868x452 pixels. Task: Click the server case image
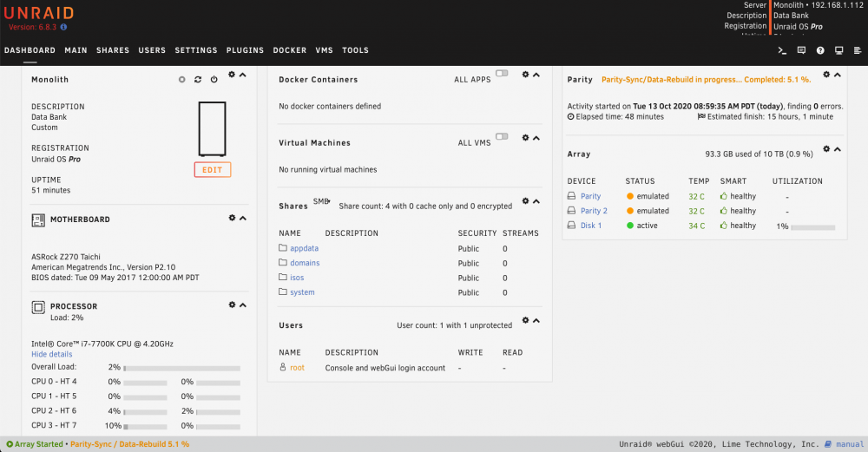tap(212, 129)
